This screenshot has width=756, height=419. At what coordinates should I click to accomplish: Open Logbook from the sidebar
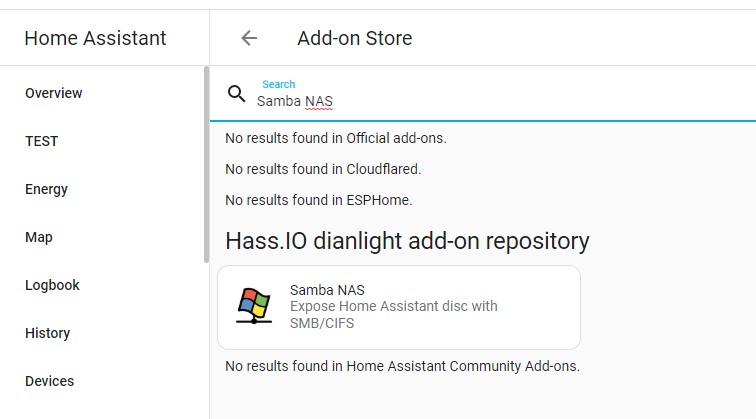52,285
